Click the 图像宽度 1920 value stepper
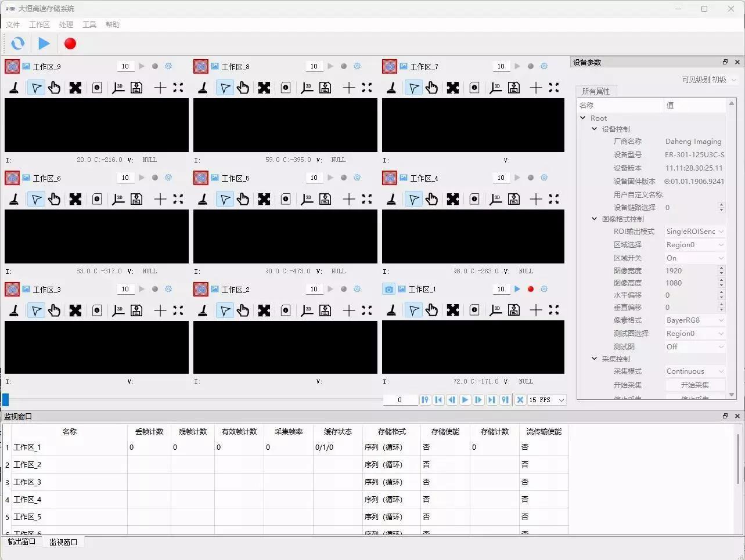This screenshot has width=745, height=560. pyautogui.click(x=721, y=270)
